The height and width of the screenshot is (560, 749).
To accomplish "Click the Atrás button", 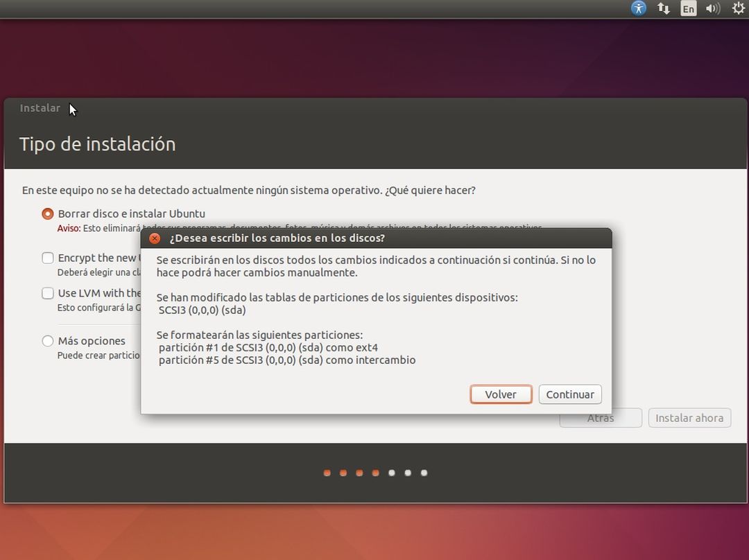I will 599,417.
